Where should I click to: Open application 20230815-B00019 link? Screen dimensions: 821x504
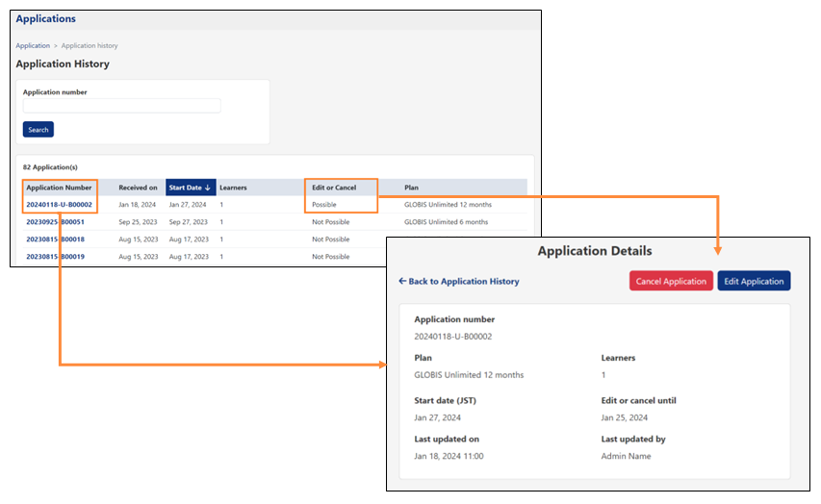tap(55, 257)
